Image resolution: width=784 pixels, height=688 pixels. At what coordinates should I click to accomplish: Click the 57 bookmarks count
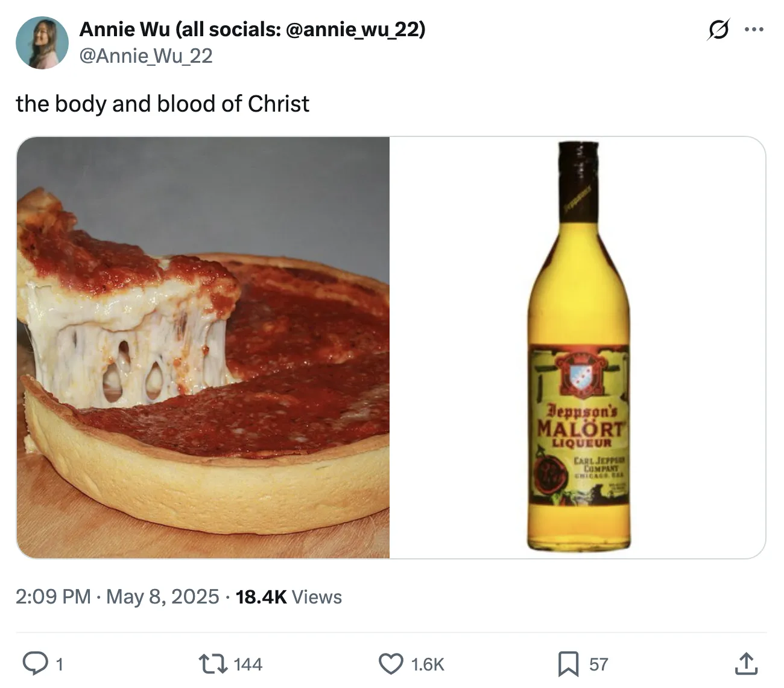[x=598, y=664]
